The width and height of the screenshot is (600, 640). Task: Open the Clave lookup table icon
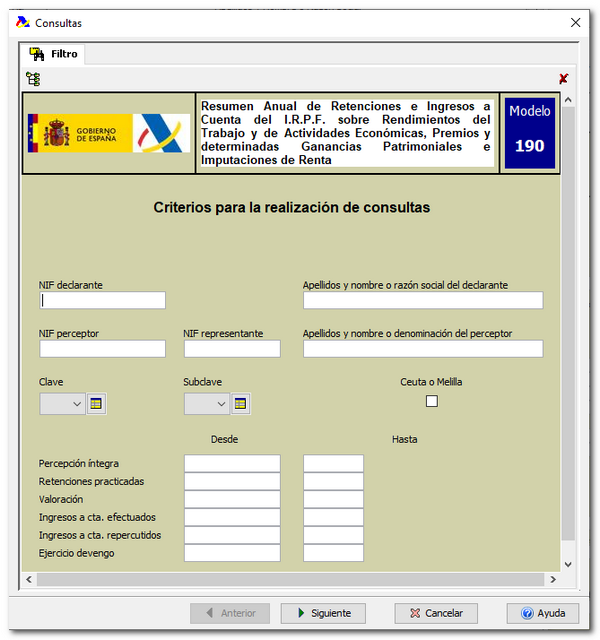pos(96,404)
